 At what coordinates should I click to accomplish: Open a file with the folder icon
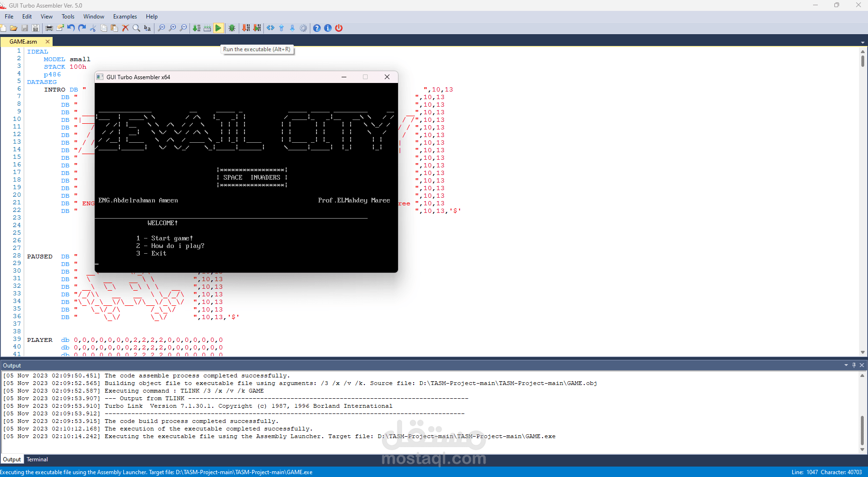(14, 28)
